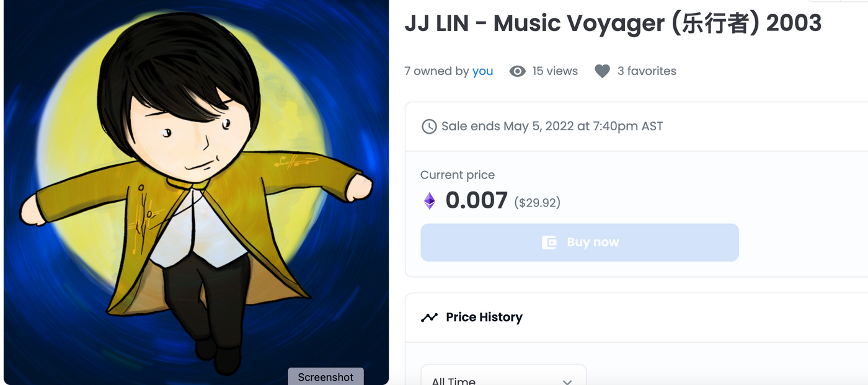This screenshot has height=385, width=868.
Task: Open the "you" owner profile link
Action: (482, 71)
